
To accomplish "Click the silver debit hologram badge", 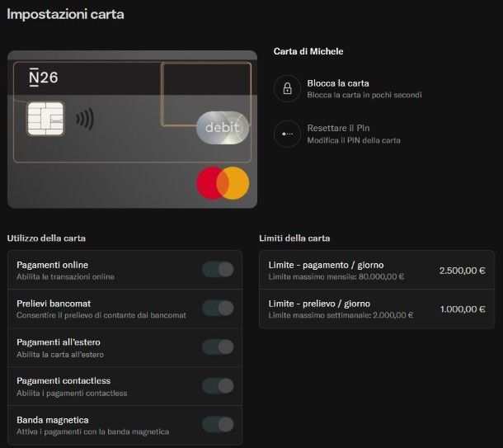I will click(223, 128).
